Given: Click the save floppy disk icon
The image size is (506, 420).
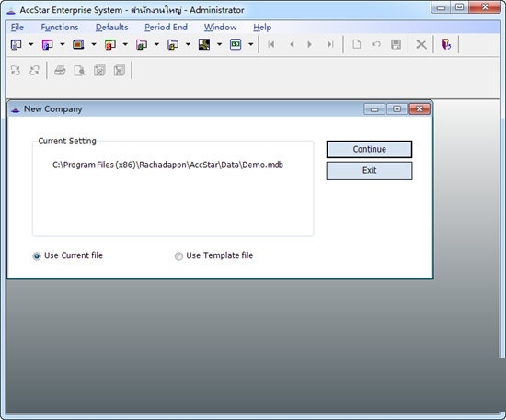Looking at the screenshot, I should 396,44.
